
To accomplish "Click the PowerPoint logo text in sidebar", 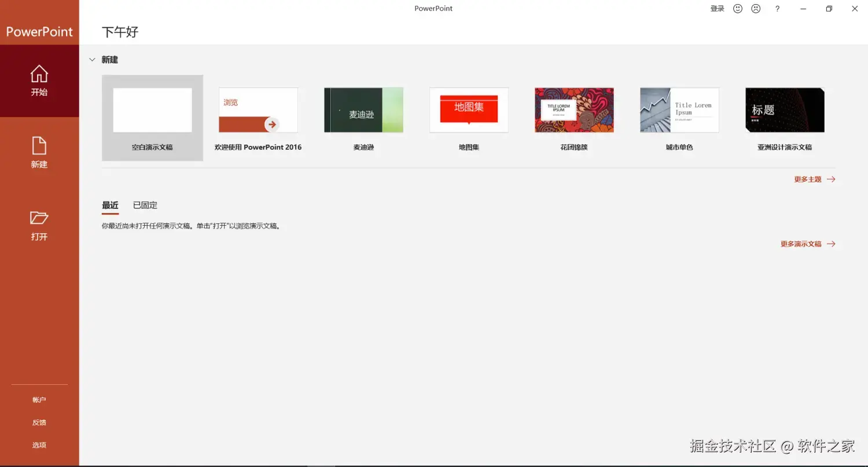I will coord(39,32).
